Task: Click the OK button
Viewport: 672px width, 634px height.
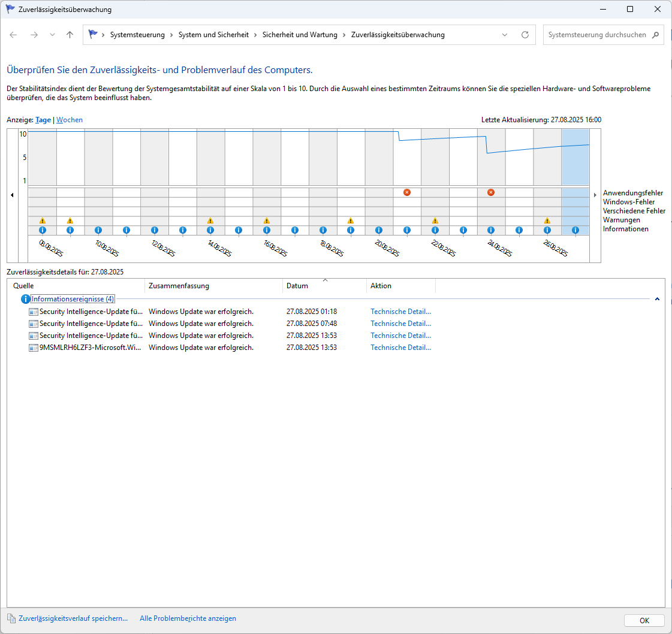Action: click(644, 620)
